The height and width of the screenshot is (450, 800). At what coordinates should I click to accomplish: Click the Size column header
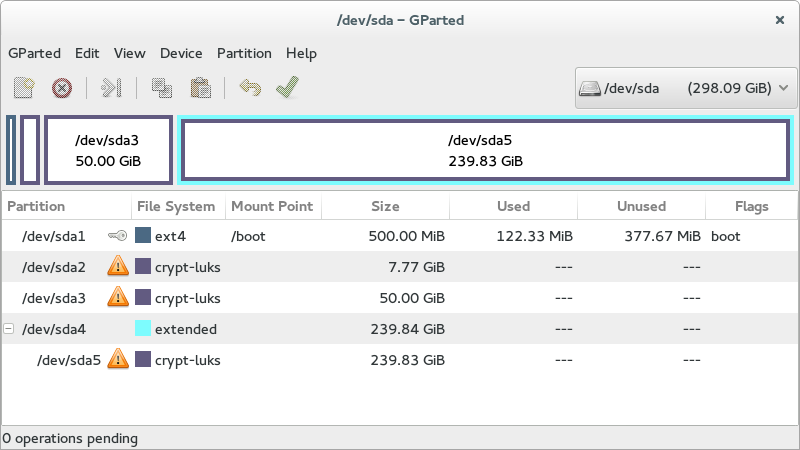[x=385, y=206]
